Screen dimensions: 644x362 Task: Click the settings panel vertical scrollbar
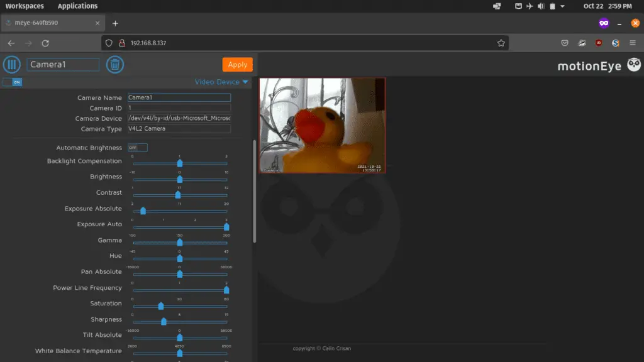point(255,191)
